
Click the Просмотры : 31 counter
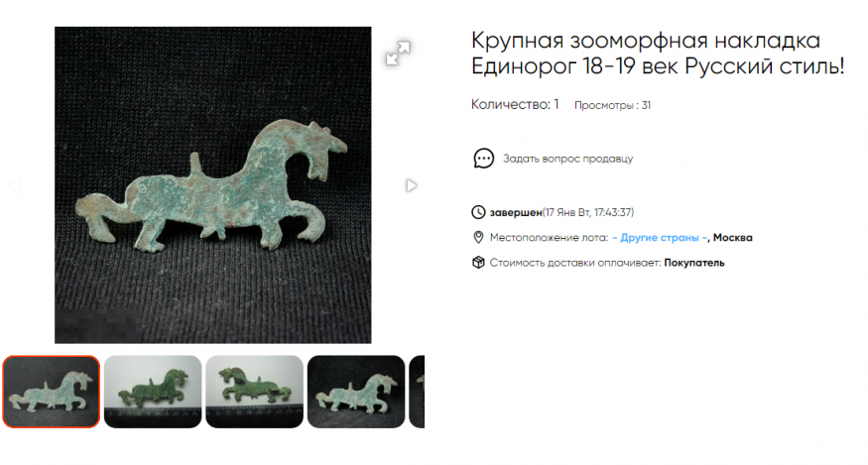click(612, 105)
